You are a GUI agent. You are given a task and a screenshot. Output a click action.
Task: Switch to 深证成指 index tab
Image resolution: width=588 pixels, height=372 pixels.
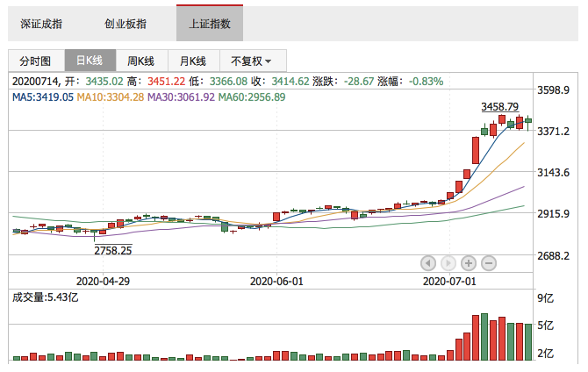[x=41, y=24]
